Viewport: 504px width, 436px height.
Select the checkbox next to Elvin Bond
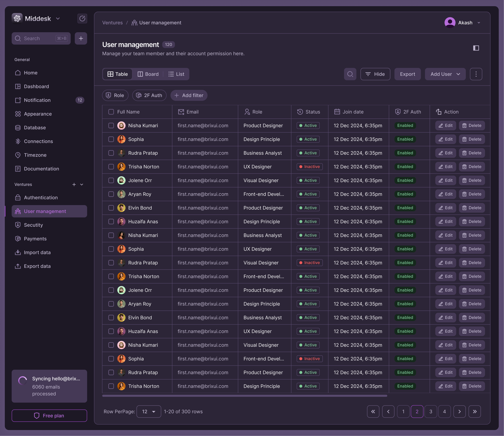click(x=111, y=208)
